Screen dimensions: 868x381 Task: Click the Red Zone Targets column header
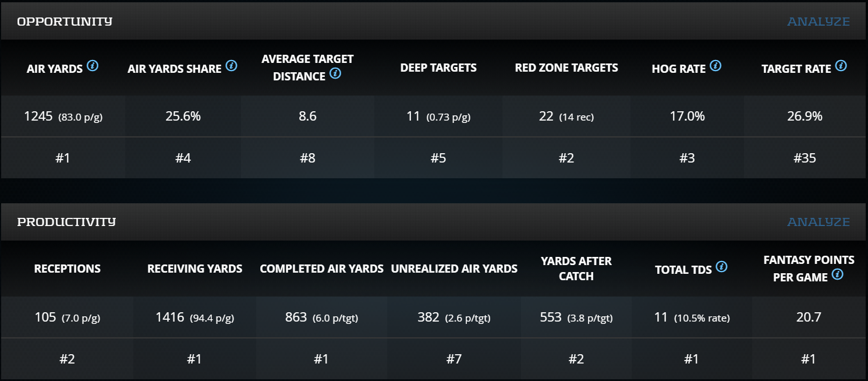pyautogui.click(x=566, y=68)
